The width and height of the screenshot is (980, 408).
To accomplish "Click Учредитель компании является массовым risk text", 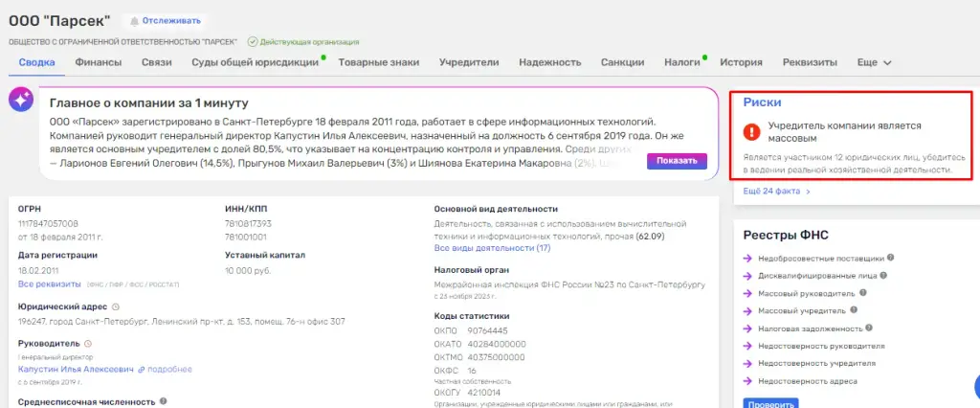I will (x=844, y=132).
